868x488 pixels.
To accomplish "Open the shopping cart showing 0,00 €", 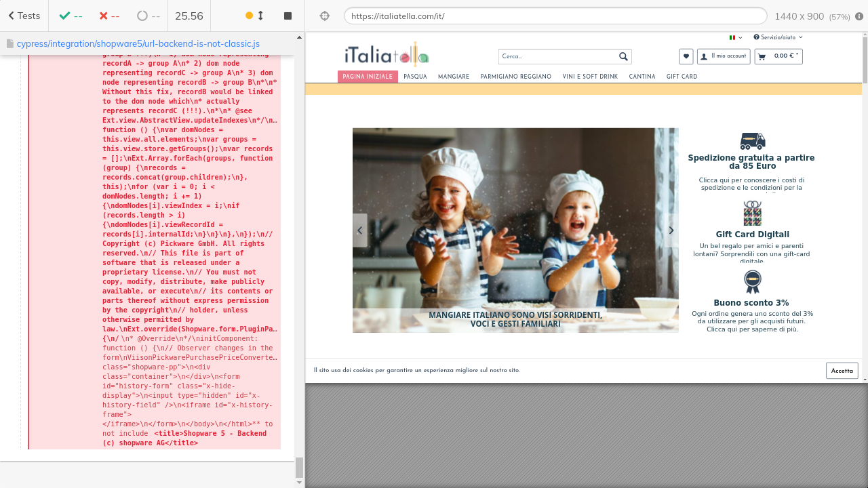I will 778,56.
